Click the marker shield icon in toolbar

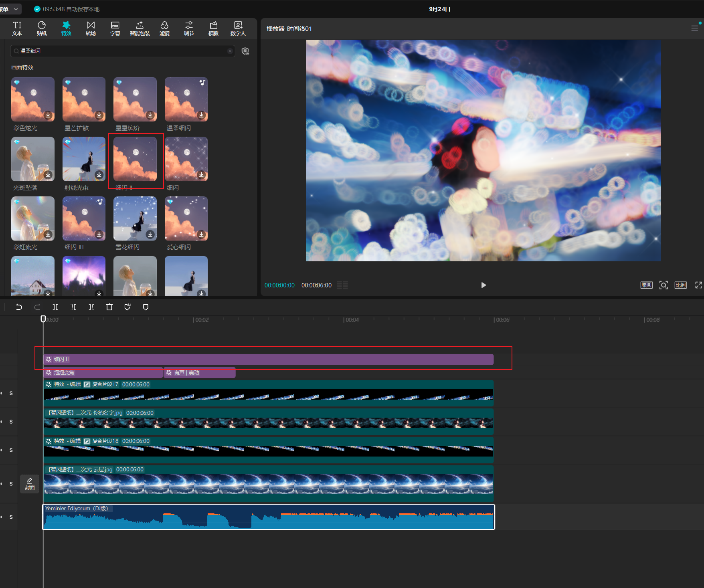pyautogui.click(x=146, y=307)
